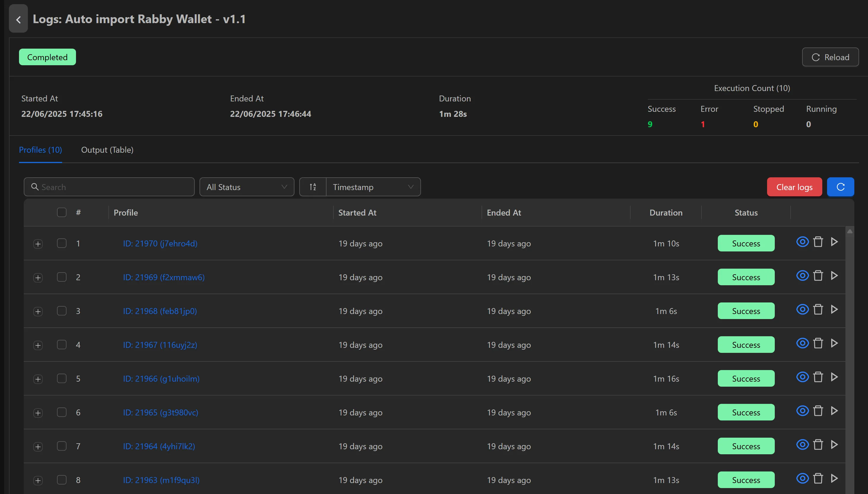Expand row 3 with the plus icon
Screen dimensions: 868x494
(x=38, y=311)
